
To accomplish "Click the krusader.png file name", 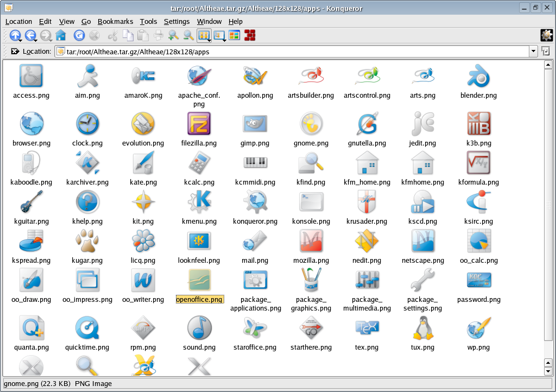I will click(x=367, y=221).
